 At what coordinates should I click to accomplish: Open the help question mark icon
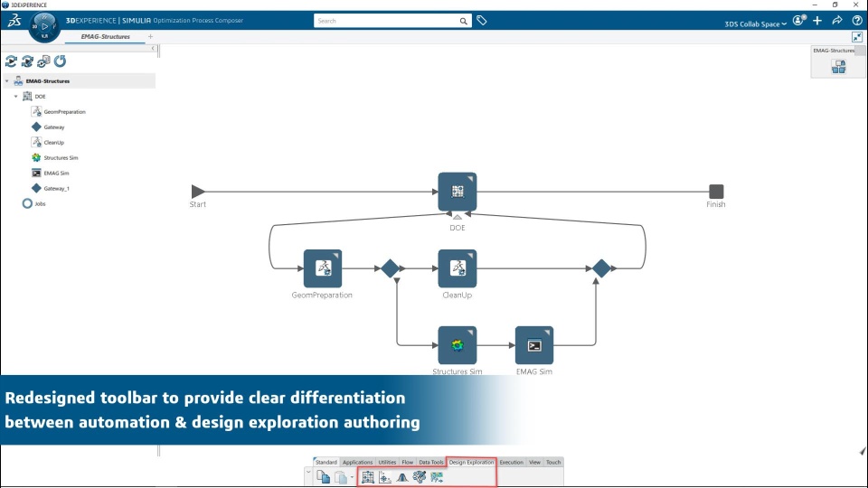click(x=857, y=21)
